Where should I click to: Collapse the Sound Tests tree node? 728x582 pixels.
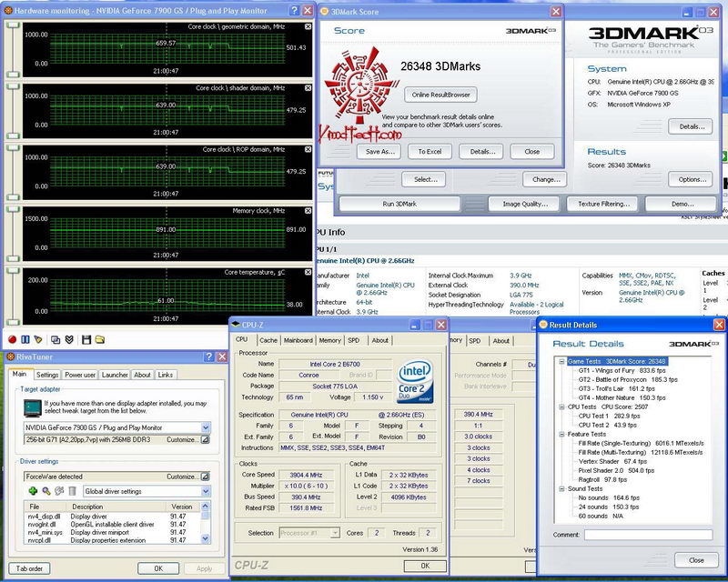(561, 488)
